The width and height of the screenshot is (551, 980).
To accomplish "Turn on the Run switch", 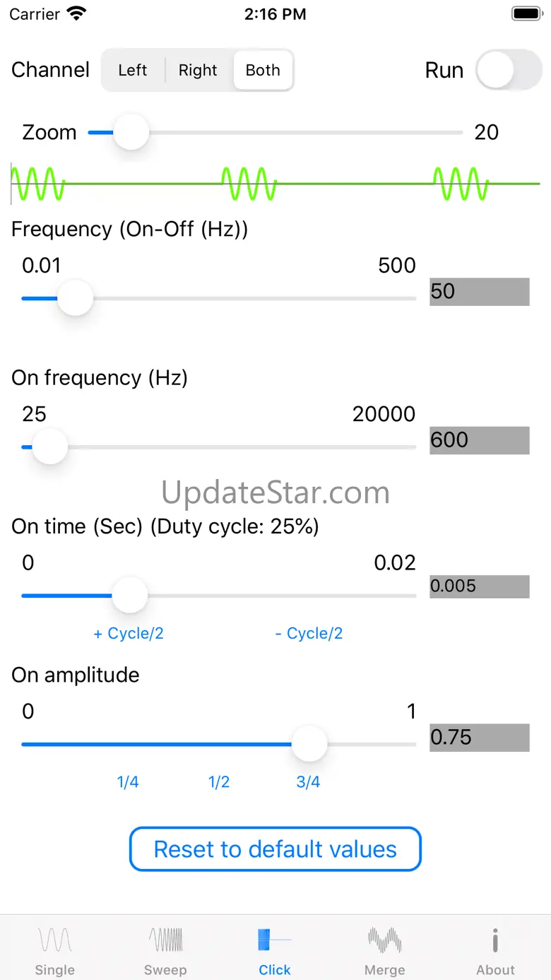I will click(x=509, y=70).
